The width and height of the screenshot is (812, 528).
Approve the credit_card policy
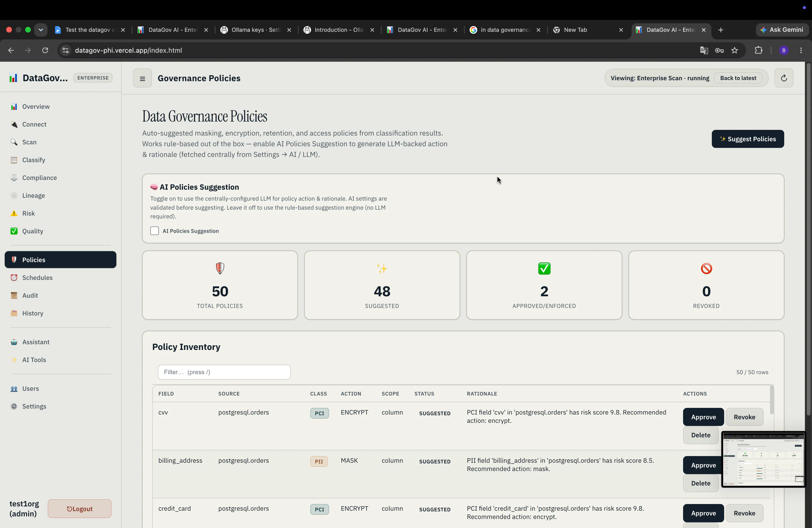[703, 513]
